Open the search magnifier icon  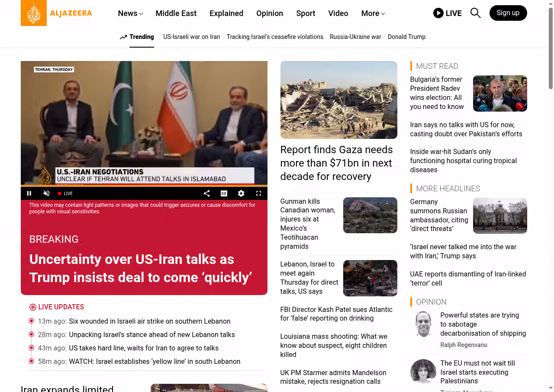coord(475,13)
